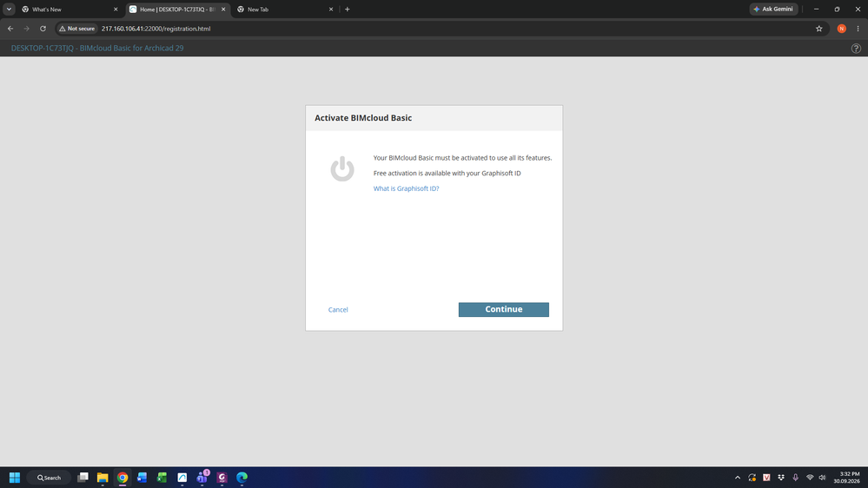Click the power icon in the activation dialog
This screenshot has height=488, width=868.
(342, 168)
